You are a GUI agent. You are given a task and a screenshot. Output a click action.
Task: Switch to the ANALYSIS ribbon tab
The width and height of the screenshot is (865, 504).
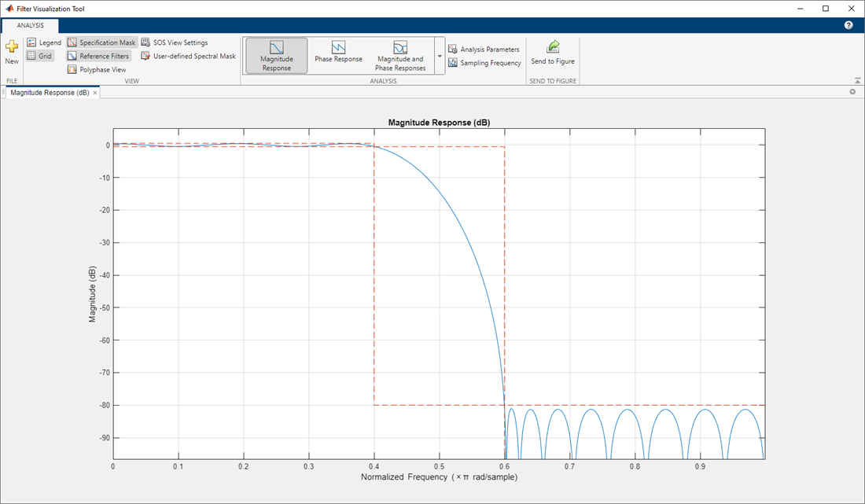tap(31, 25)
